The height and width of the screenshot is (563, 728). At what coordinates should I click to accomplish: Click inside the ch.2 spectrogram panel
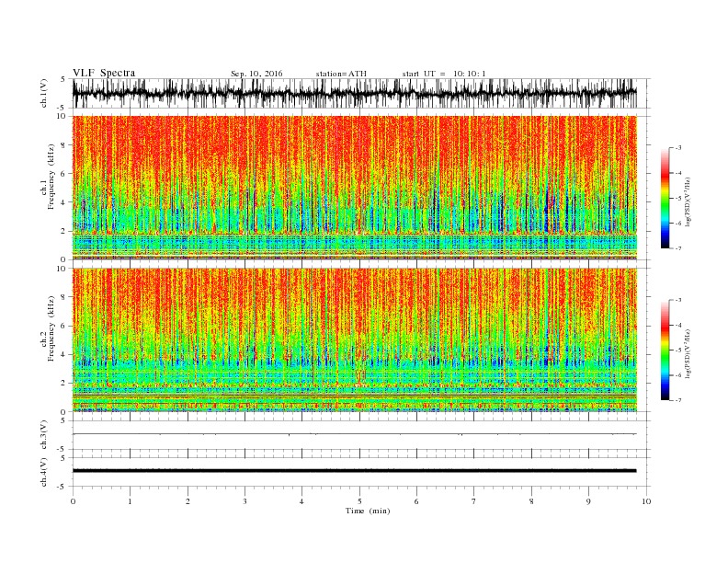(x=355, y=340)
